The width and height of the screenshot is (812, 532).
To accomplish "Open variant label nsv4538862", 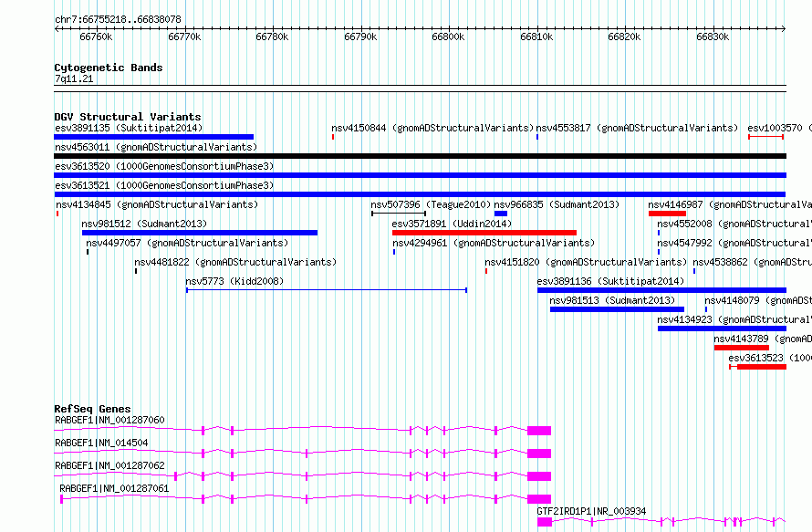I will (753, 262).
